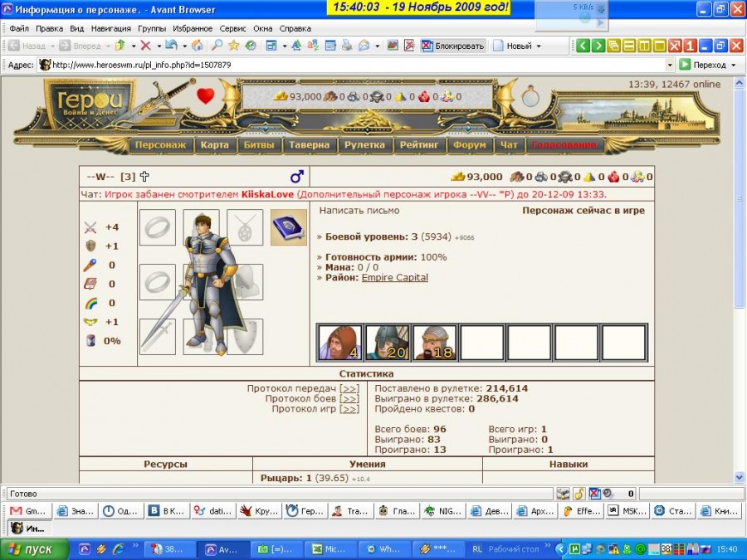
Task: Click the green Переход go button
Action: [703, 65]
